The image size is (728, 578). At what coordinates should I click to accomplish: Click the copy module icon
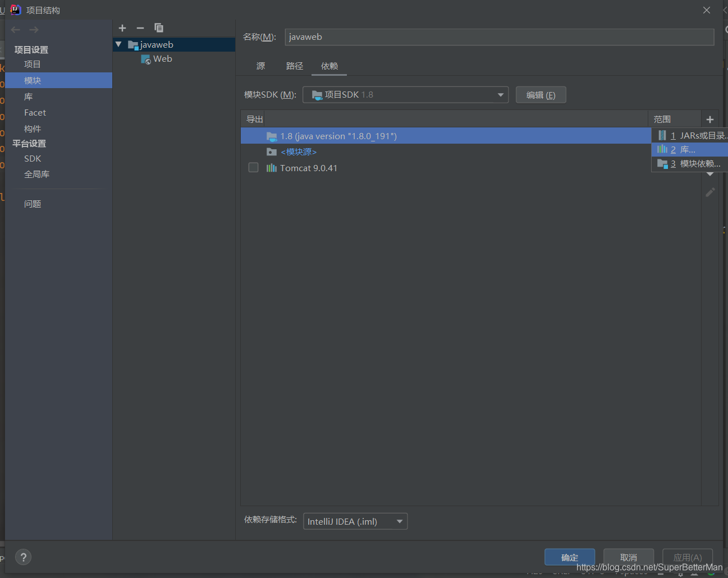pos(159,28)
